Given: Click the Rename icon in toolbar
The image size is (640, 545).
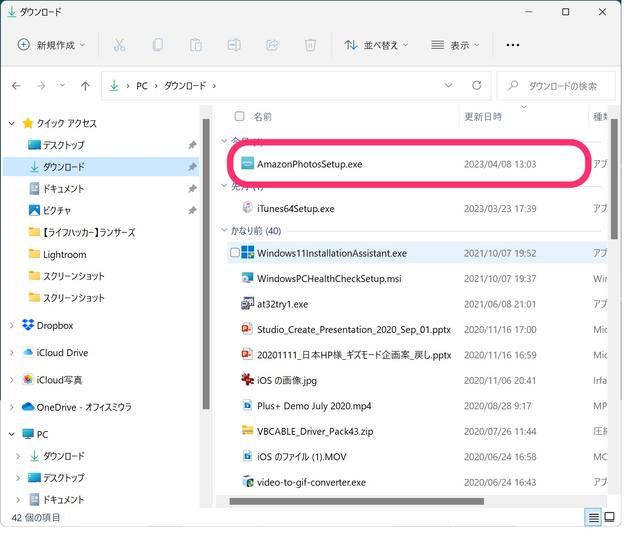Looking at the screenshot, I should click(x=234, y=45).
